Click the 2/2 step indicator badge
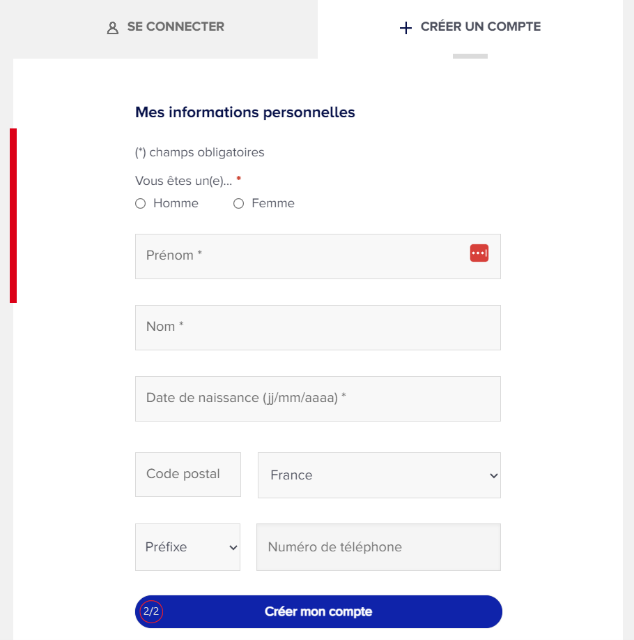This screenshot has width=634, height=640. (x=151, y=611)
